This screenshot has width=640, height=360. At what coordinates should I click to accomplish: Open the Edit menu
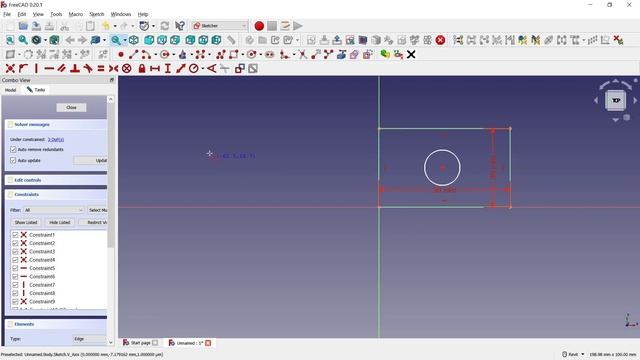click(22, 14)
